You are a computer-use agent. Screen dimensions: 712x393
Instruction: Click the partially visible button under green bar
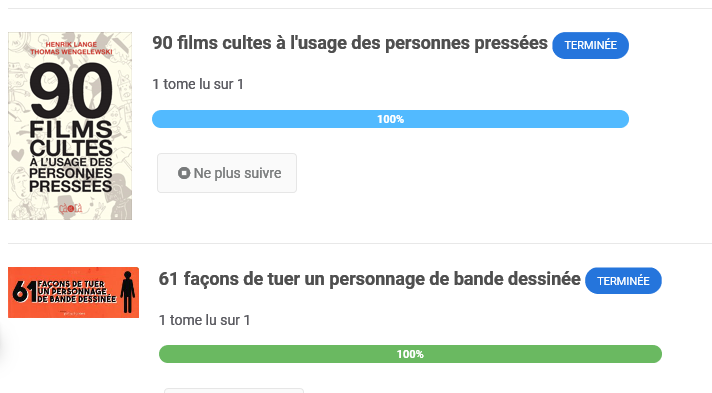tap(233, 390)
